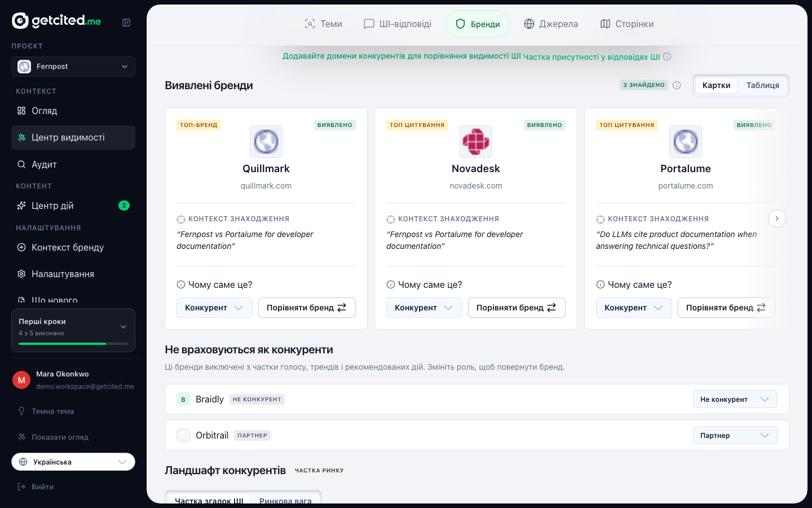This screenshot has height=508, width=812.
Task: Click the Braidly B icon
Action: click(x=183, y=399)
